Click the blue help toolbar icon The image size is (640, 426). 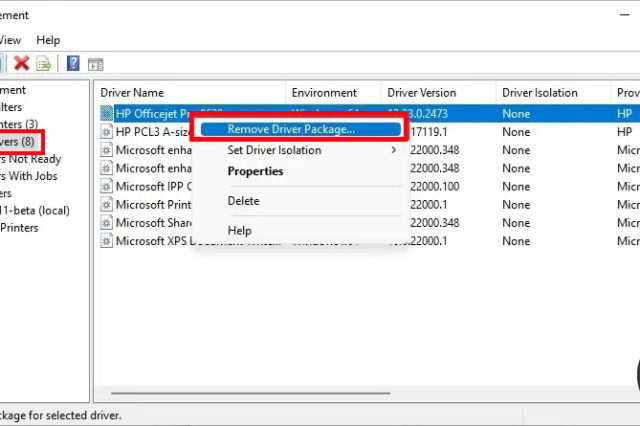[73, 64]
